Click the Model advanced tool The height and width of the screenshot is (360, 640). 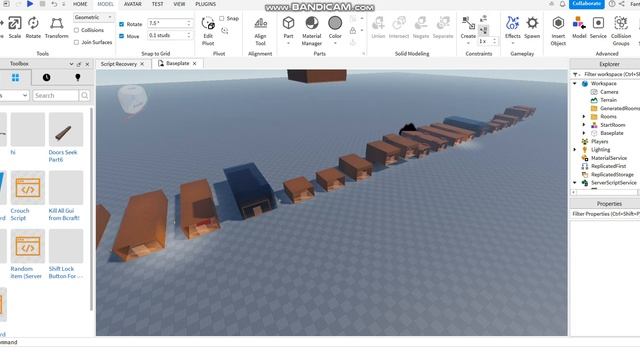(579, 27)
